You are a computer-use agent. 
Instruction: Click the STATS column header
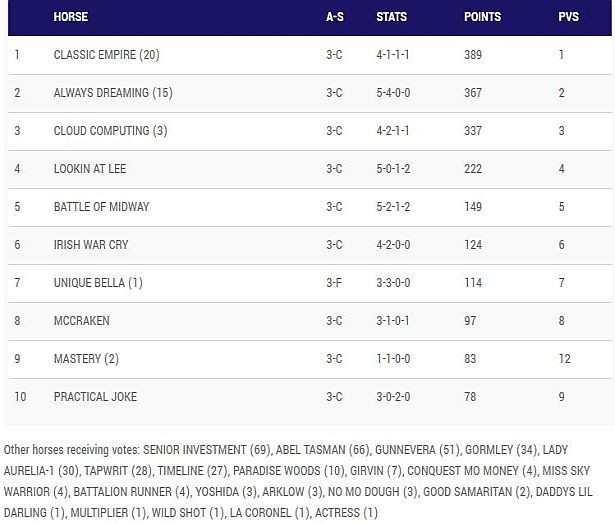[x=391, y=17]
